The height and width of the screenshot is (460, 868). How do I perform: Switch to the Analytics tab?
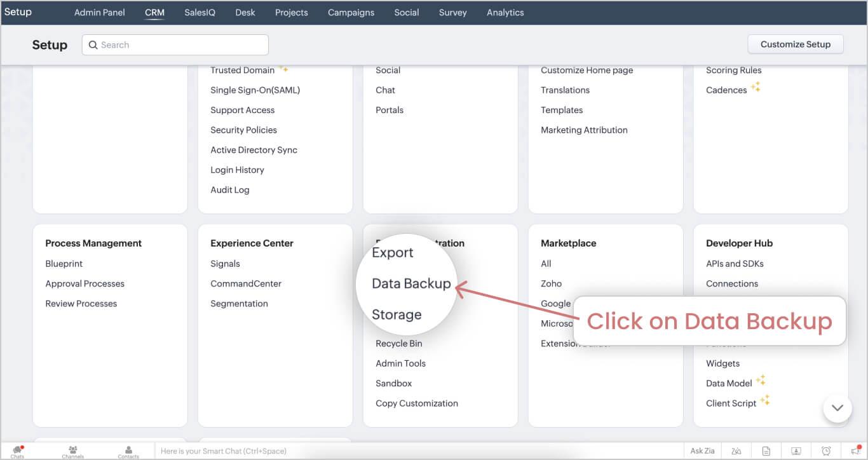point(505,12)
